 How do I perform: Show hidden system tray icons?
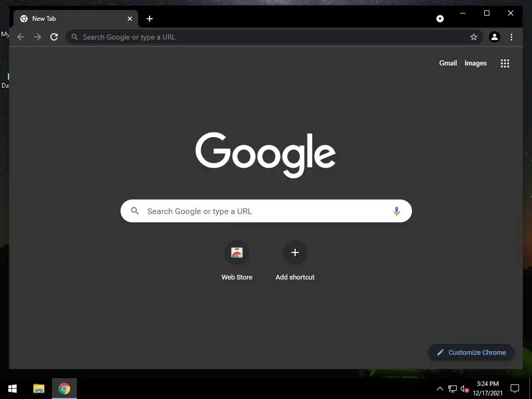click(x=440, y=389)
